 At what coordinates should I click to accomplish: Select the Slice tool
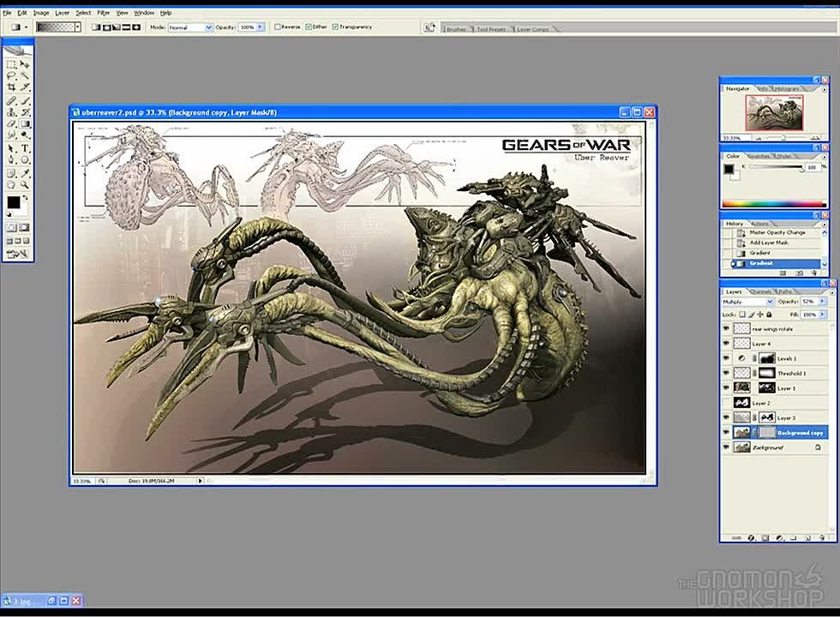point(25,87)
